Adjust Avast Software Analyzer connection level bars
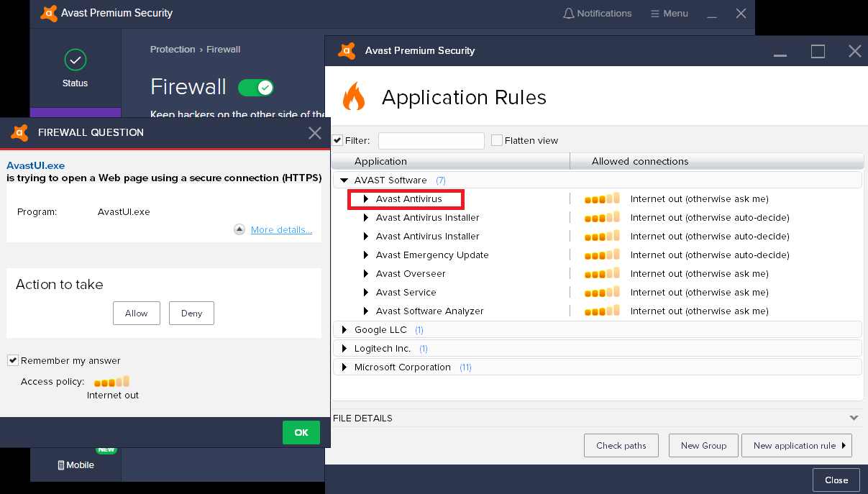 pyautogui.click(x=602, y=311)
